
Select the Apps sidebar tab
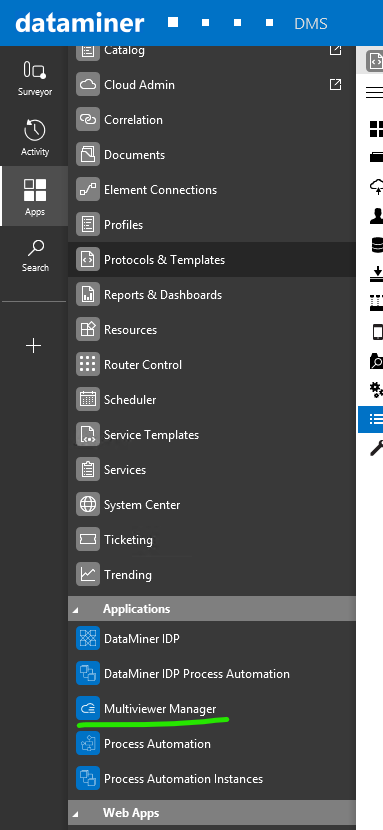pos(35,196)
